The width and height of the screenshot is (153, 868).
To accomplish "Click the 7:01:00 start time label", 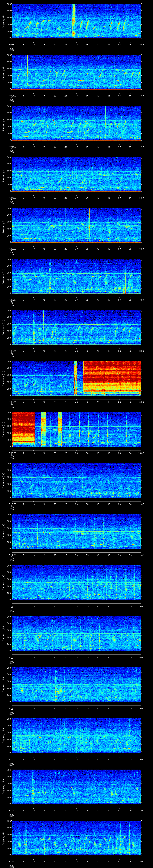I will [12, 44].
